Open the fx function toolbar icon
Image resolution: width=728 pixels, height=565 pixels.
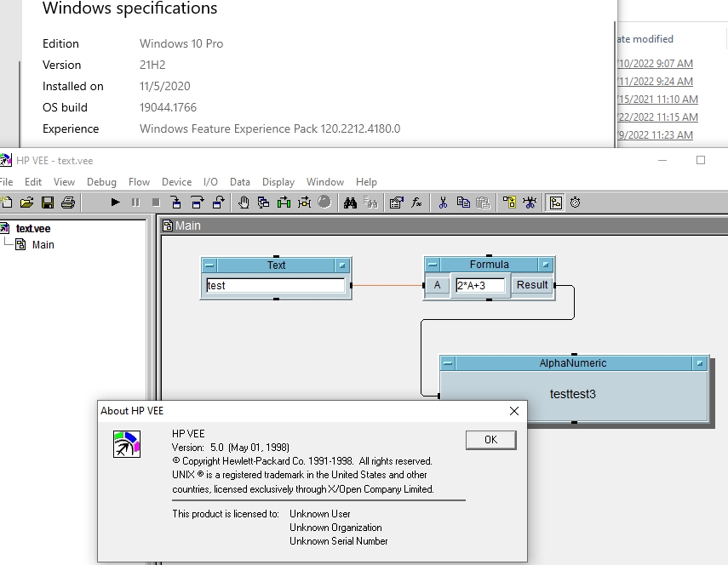point(417,203)
